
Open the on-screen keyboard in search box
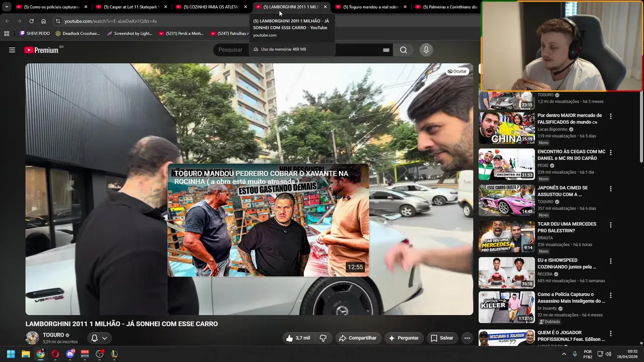pyautogui.click(x=386, y=50)
